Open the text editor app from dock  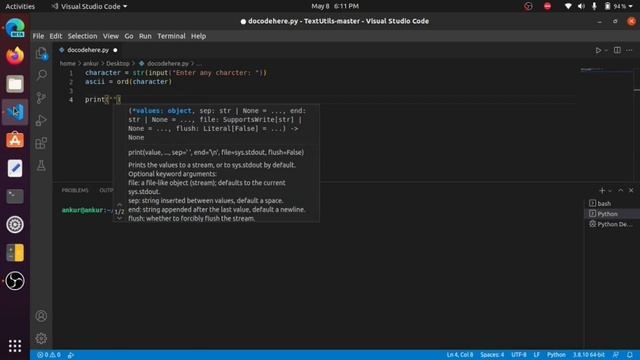click(x=15, y=168)
